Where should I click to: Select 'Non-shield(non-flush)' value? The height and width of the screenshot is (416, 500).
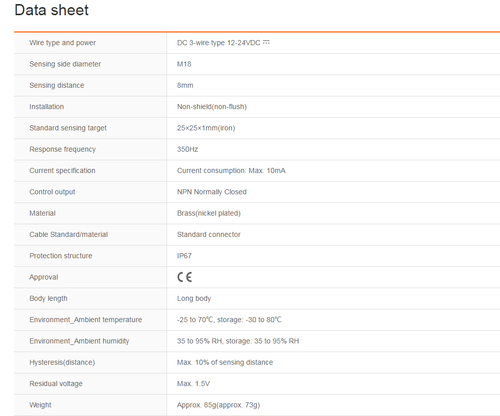(212, 107)
